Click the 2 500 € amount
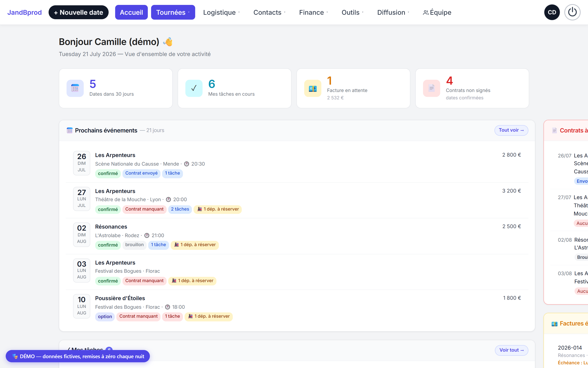The height and width of the screenshot is (368, 588). [x=511, y=227]
